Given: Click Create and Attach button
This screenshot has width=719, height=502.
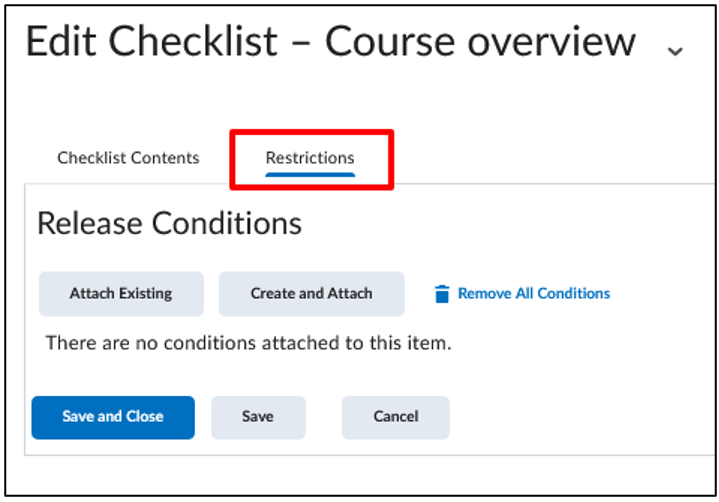Looking at the screenshot, I should click(311, 293).
